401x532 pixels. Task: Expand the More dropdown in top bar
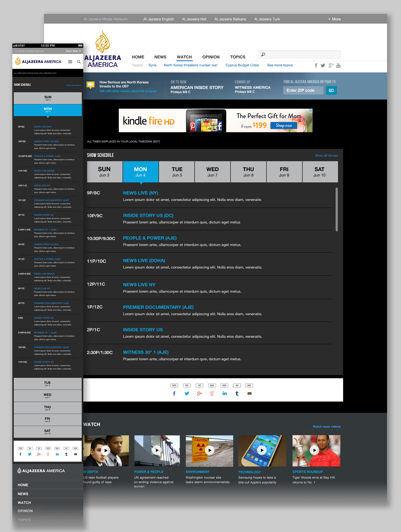click(334, 19)
